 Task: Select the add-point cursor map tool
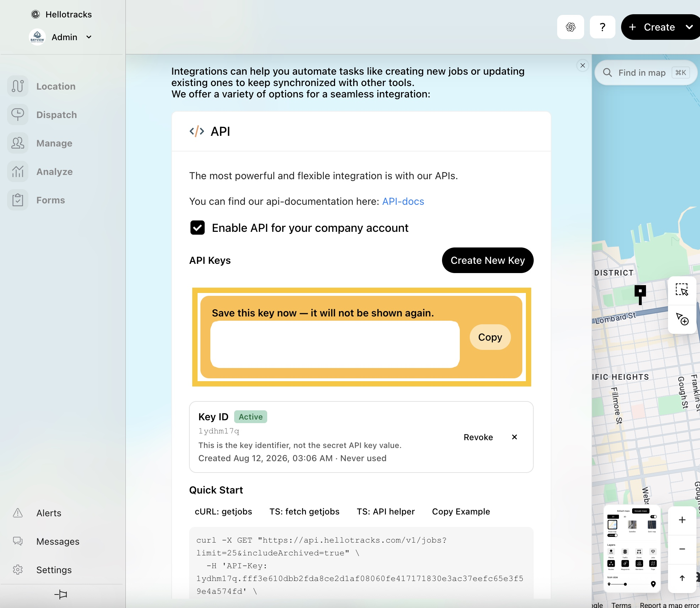pos(682,319)
